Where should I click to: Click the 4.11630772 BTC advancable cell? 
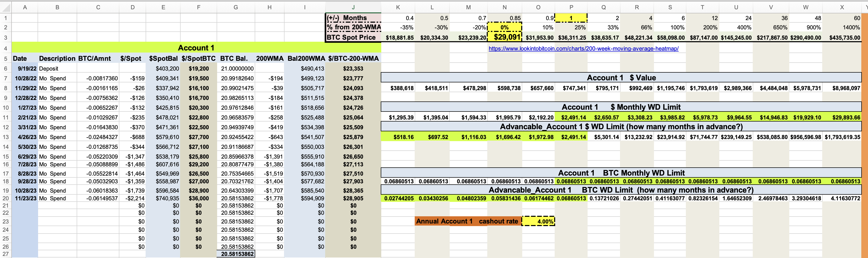point(842,198)
